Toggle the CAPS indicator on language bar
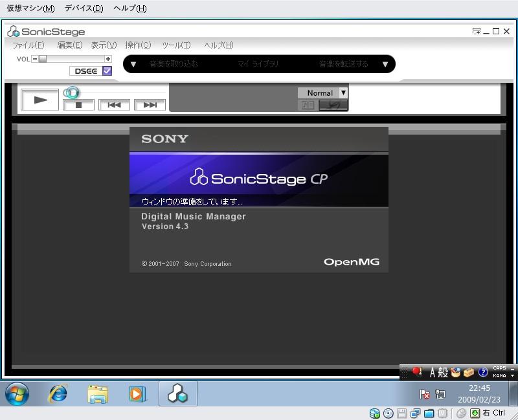The height and width of the screenshot is (420, 518). [x=499, y=368]
